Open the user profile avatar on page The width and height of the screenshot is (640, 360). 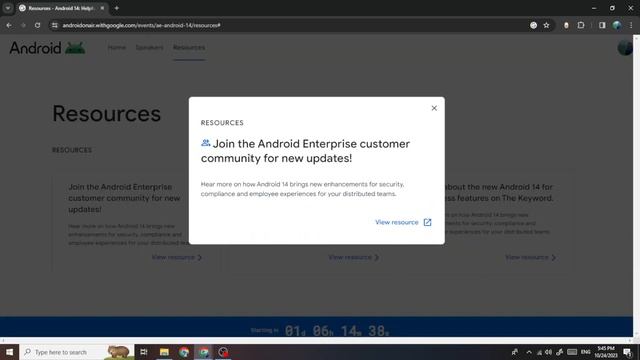[x=624, y=48]
